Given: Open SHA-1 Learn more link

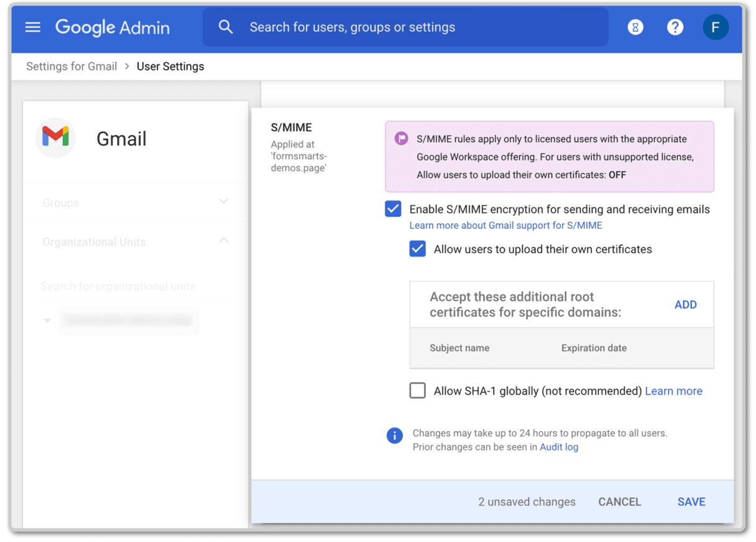Looking at the screenshot, I should 674,391.
